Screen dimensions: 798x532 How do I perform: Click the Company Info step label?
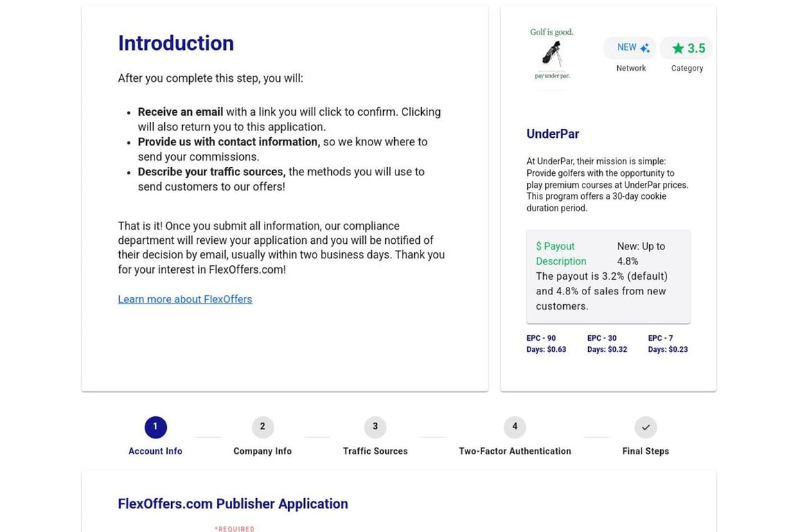(263, 451)
